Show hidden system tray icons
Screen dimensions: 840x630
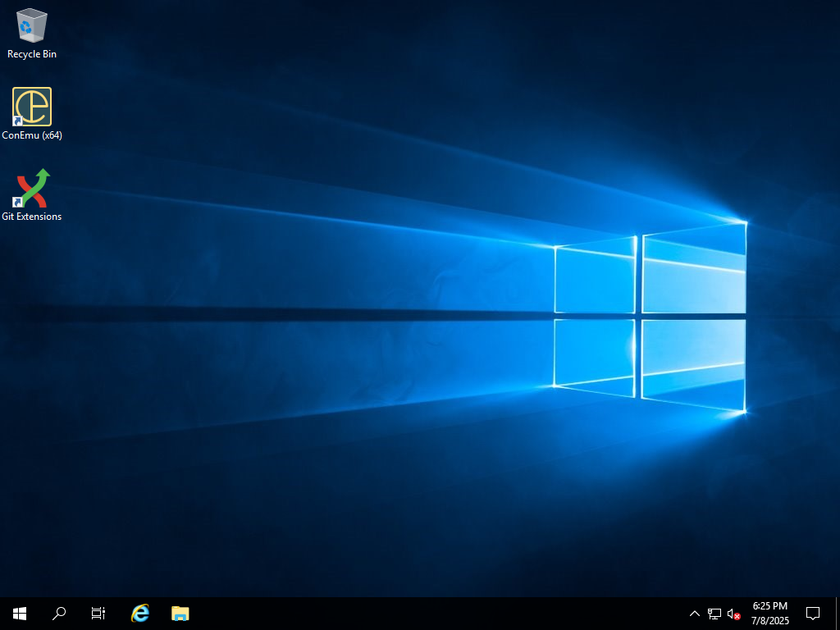694,614
